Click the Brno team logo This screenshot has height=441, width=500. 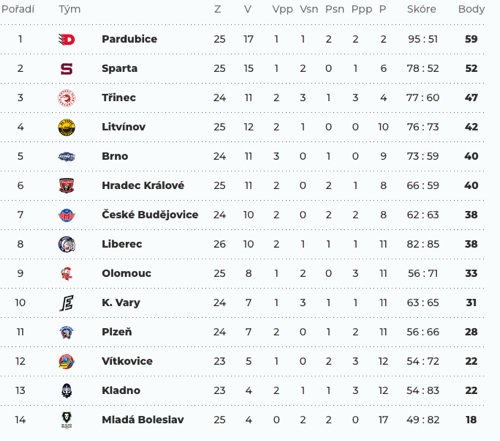point(66,156)
